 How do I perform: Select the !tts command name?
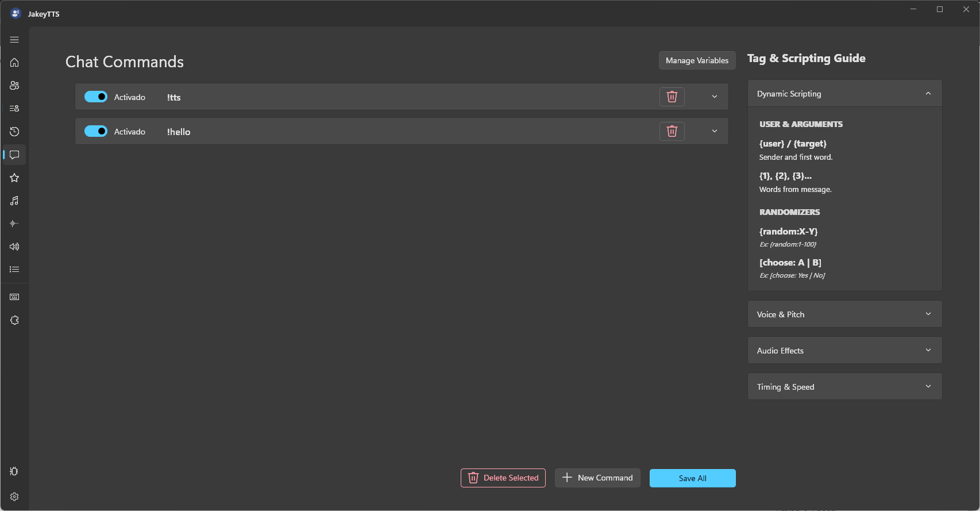point(174,98)
